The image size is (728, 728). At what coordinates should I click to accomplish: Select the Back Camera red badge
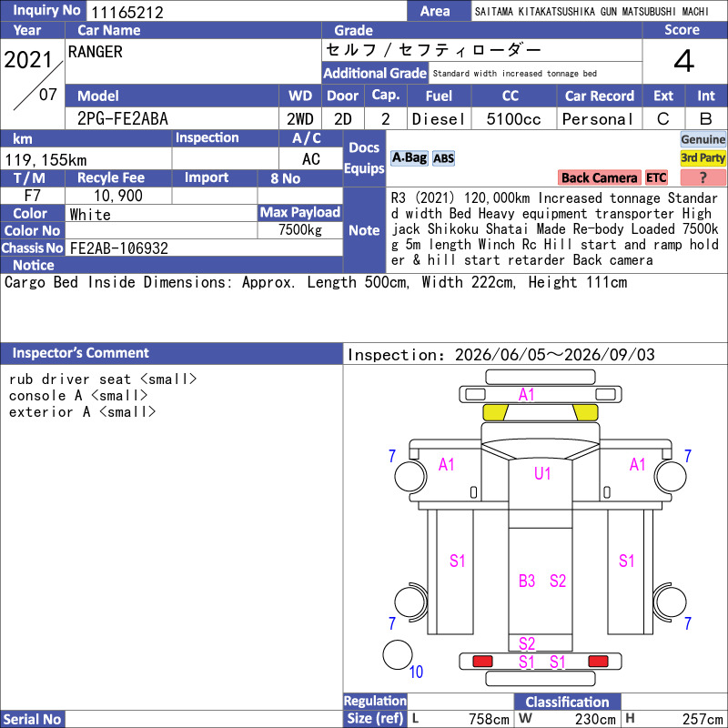coord(599,177)
